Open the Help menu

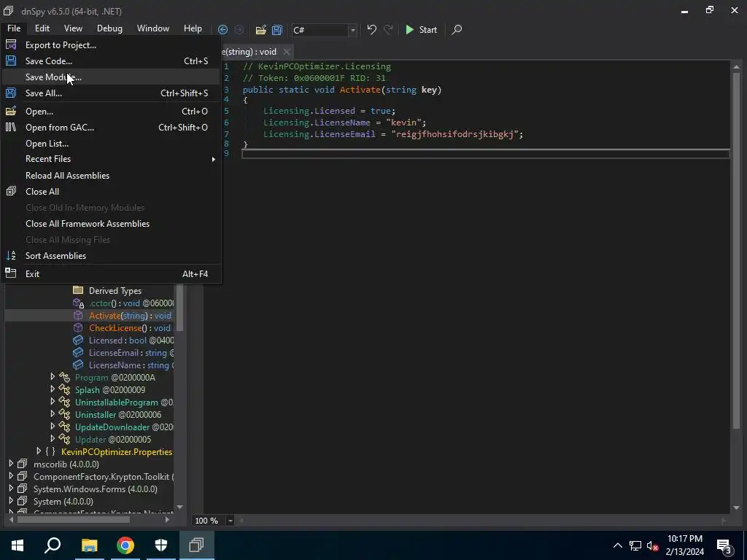pyautogui.click(x=193, y=28)
